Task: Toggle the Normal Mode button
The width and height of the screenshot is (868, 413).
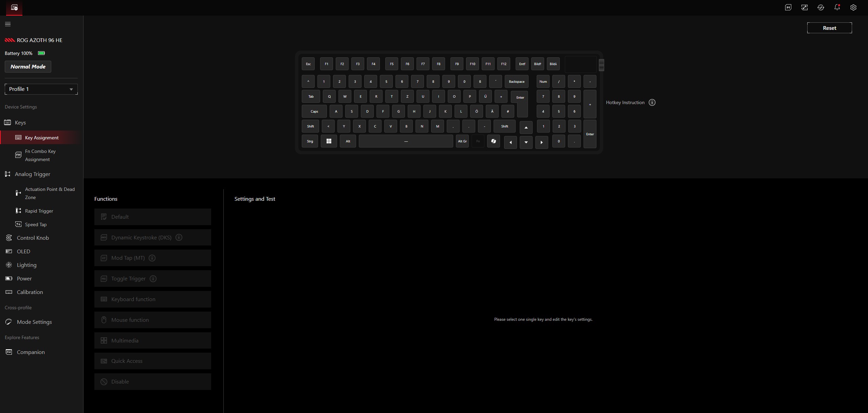Action: (x=28, y=66)
